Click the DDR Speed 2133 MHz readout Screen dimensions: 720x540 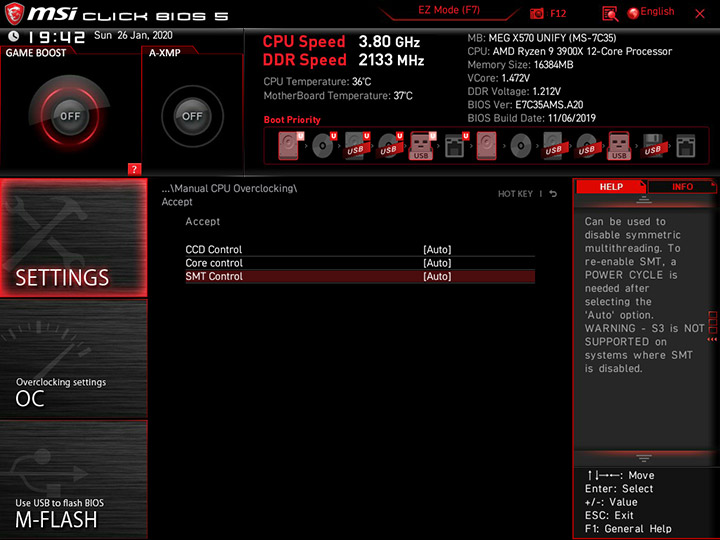click(343, 60)
